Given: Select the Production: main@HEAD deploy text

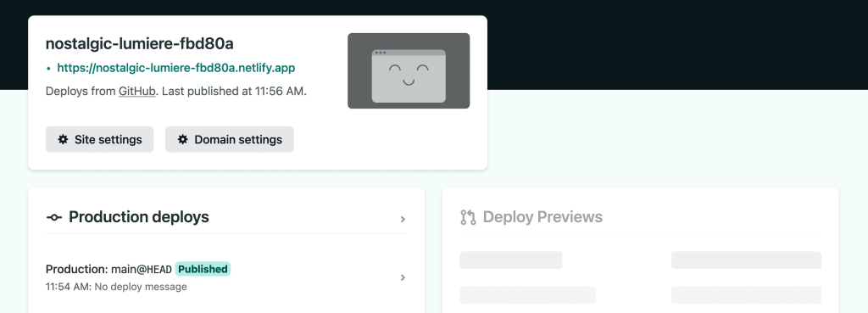Looking at the screenshot, I should pyautogui.click(x=108, y=269).
